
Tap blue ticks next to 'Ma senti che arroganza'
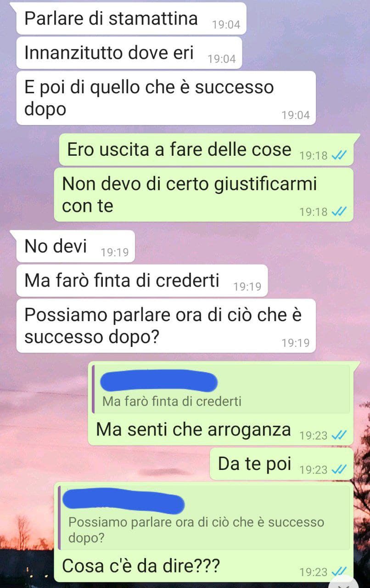tap(339, 435)
